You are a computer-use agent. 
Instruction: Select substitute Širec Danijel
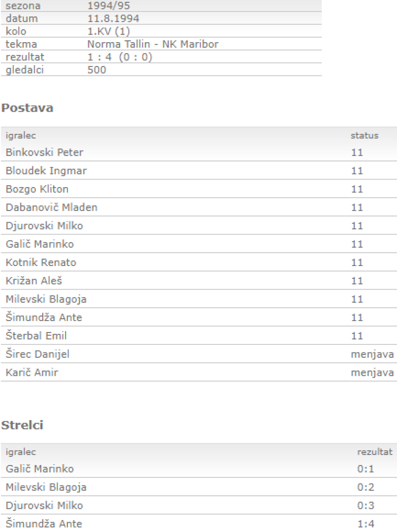[38, 354]
